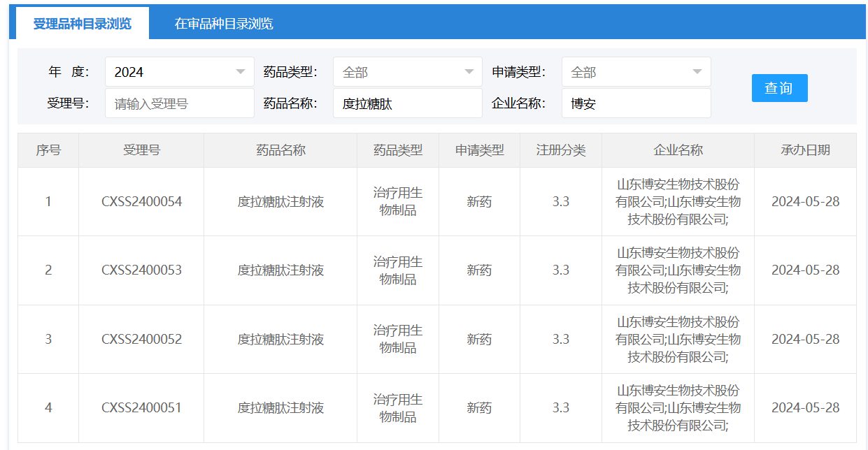Click the 申请类型 column header
This screenshot has width=868, height=450.
point(480,150)
